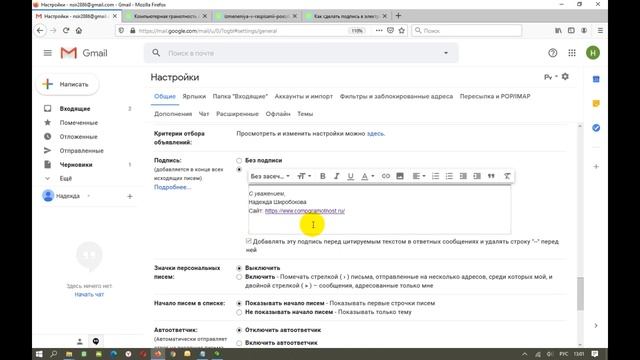Toggle checkbox 'Добавлять эту подпись перед цитируемым'
This screenshot has height=360, width=640.
click(x=249, y=241)
